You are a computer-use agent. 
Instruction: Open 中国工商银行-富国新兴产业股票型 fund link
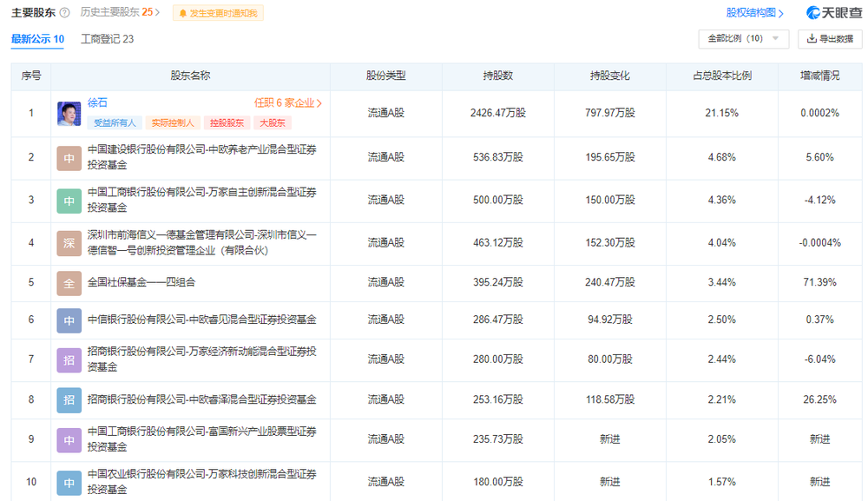tap(201, 439)
